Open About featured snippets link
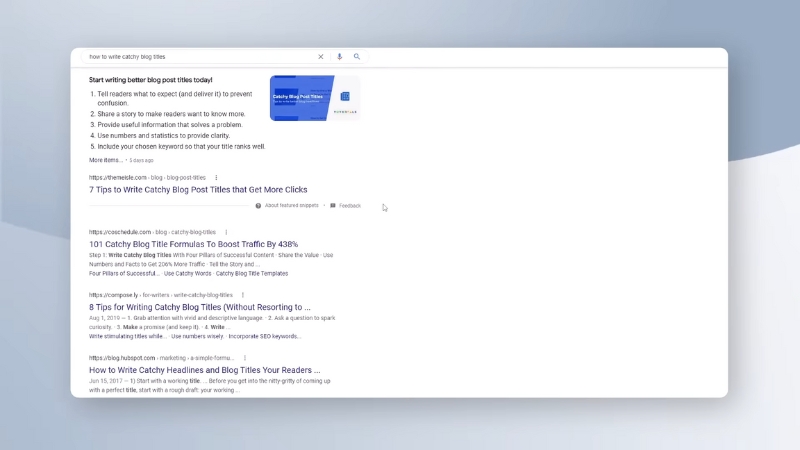Screen dimensions: 800x450 (291, 206)
